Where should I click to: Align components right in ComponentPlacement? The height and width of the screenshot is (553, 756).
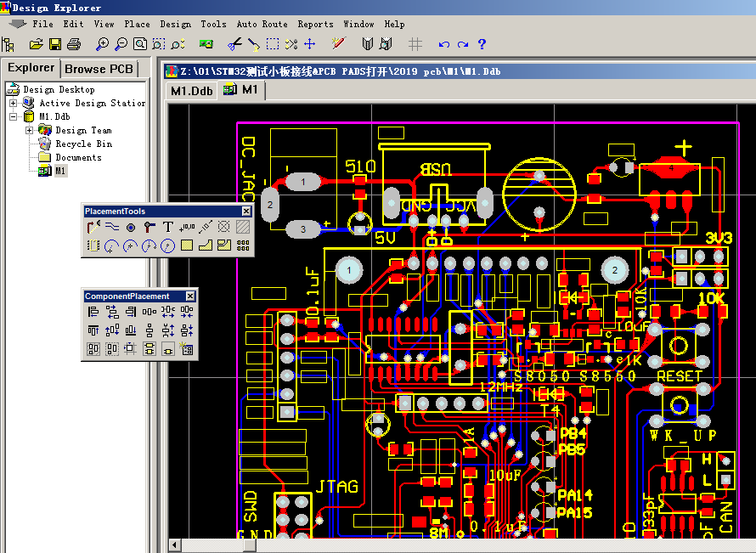(130, 312)
